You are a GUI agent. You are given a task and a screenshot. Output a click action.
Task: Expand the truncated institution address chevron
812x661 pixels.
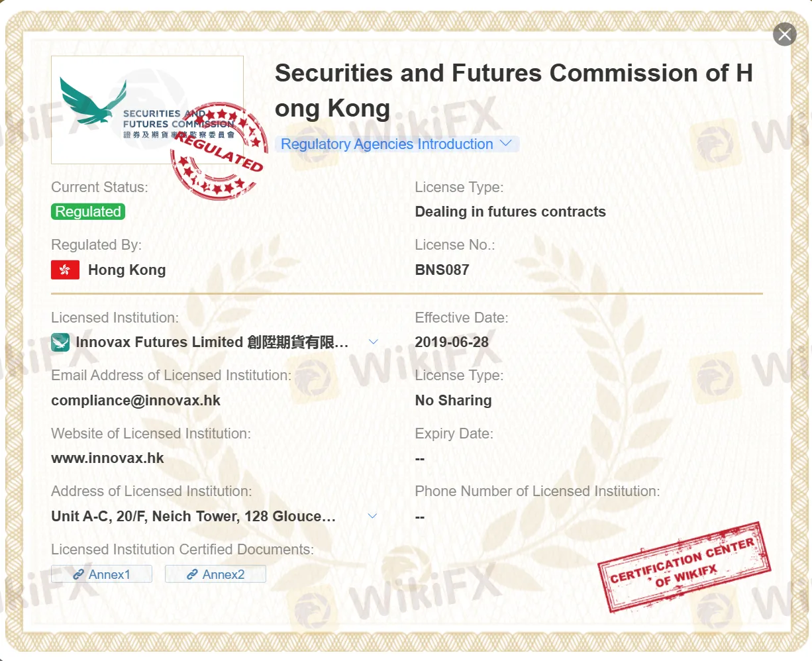(x=373, y=516)
